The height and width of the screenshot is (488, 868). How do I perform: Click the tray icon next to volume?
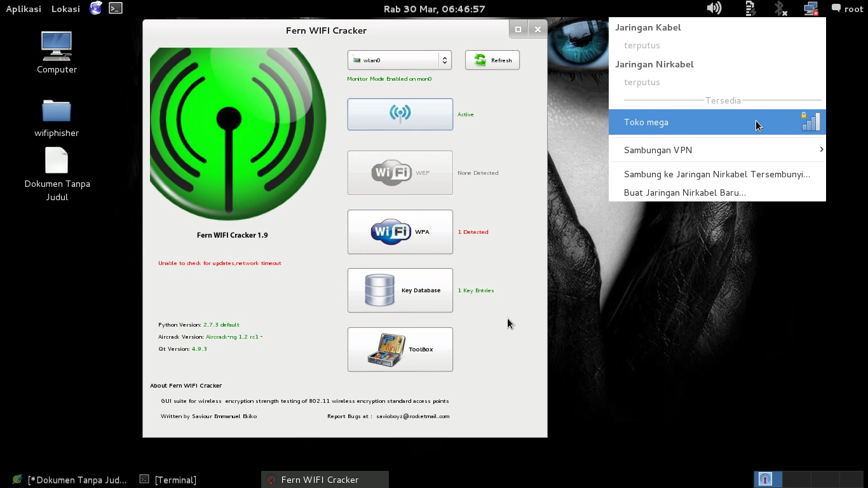point(750,8)
